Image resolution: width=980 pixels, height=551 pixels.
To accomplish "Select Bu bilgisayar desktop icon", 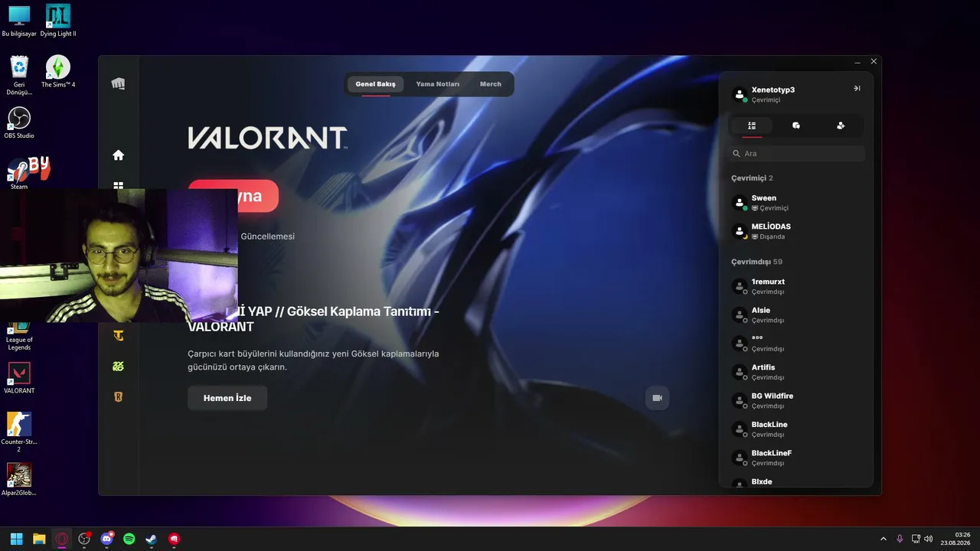I will 19,21.
